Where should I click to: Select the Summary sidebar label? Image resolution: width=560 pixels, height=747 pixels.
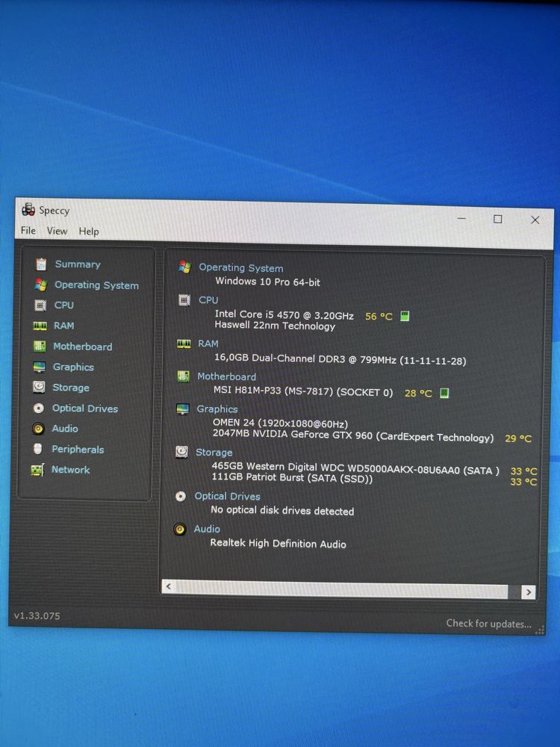pyautogui.click(x=78, y=264)
